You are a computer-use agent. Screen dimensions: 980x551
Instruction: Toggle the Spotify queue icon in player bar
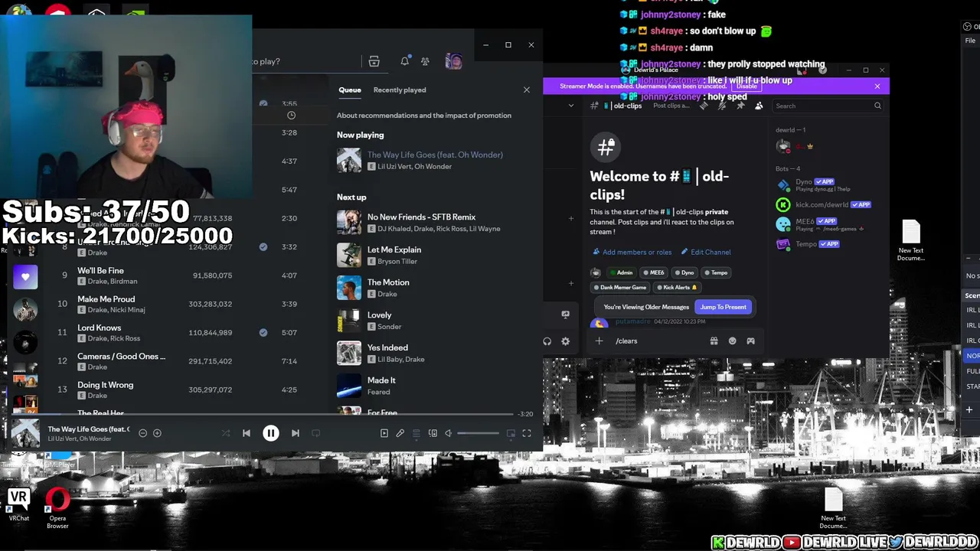[416, 433]
